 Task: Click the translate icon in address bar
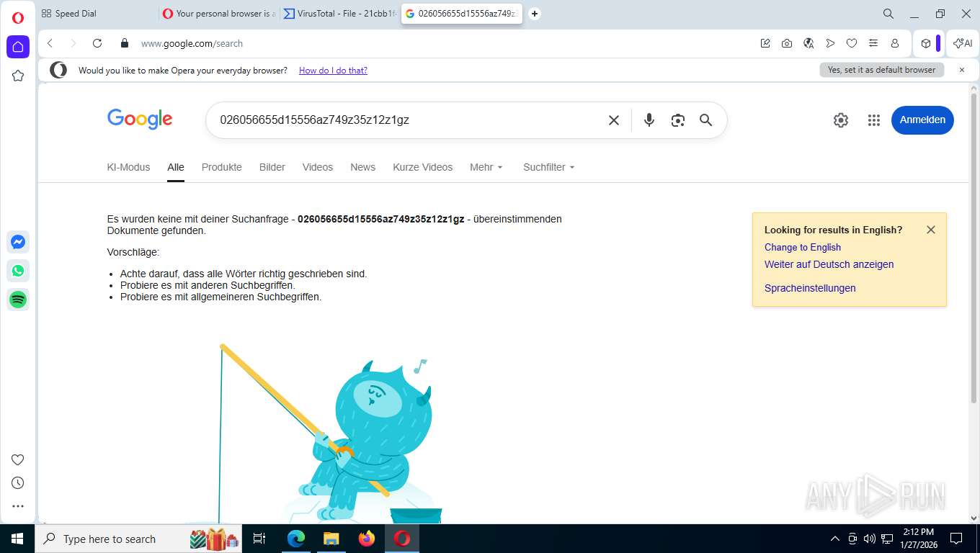coord(808,43)
